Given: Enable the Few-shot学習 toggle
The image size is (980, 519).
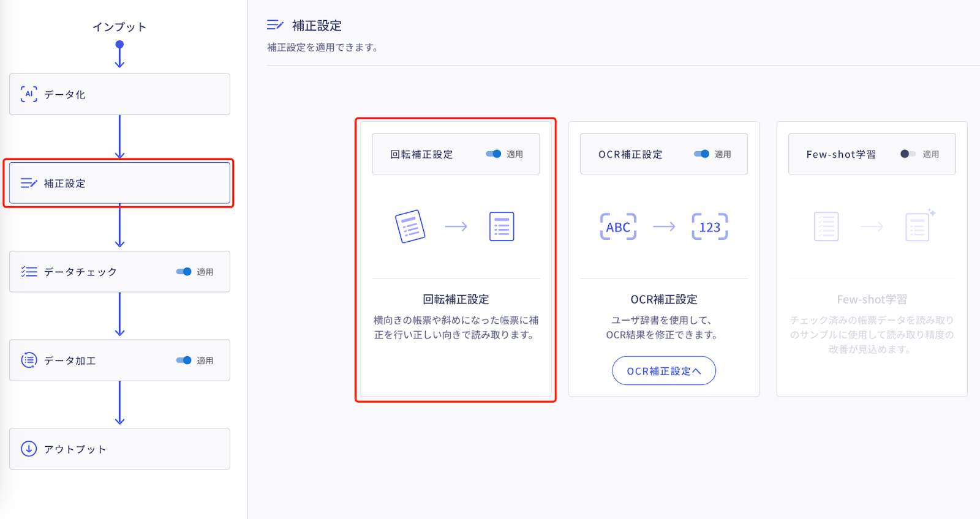Looking at the screenshot, I should coord(908,154).
